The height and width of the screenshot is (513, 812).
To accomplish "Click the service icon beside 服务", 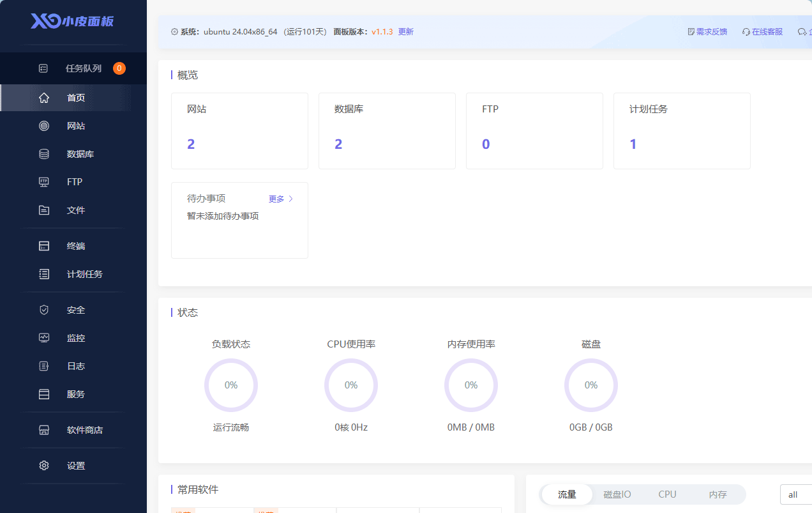I will coord(44,394).
